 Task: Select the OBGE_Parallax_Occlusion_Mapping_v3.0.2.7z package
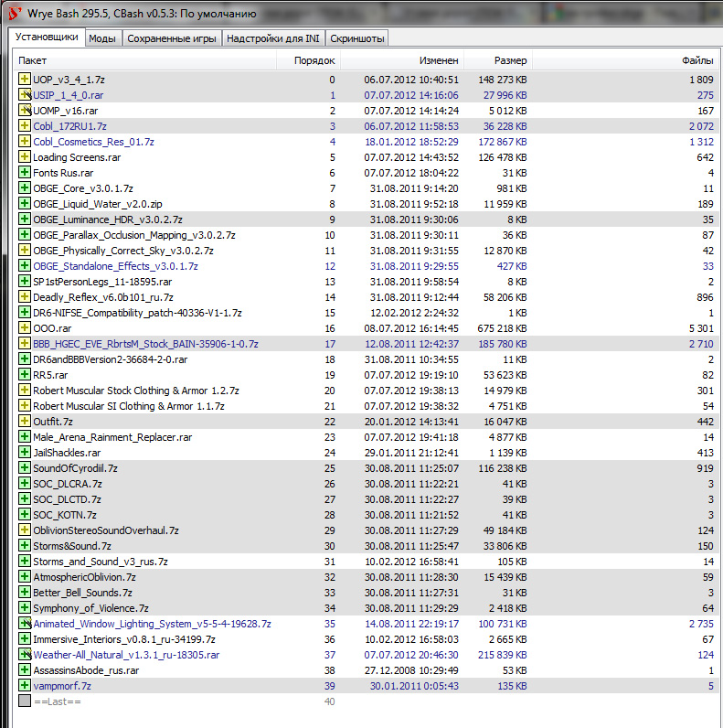[x=367, y=235]
